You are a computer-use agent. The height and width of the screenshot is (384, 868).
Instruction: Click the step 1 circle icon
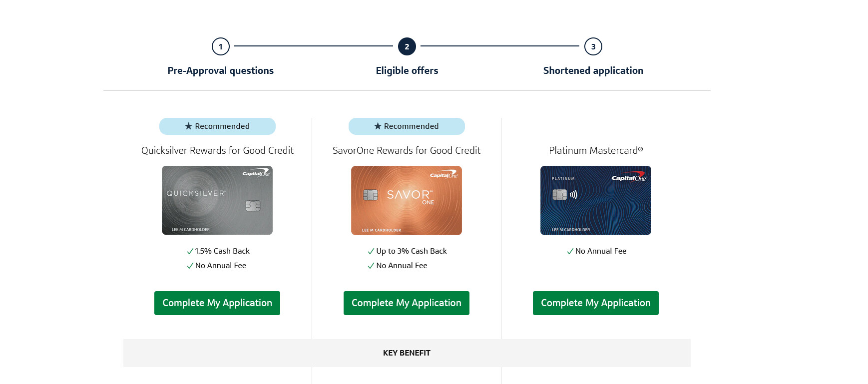point(221,46)
